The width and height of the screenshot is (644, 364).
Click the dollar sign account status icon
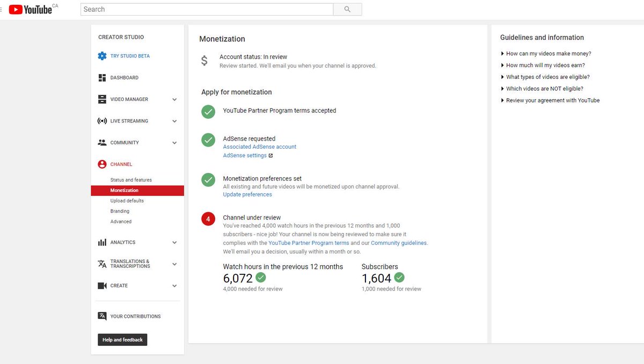coord(204,61)
